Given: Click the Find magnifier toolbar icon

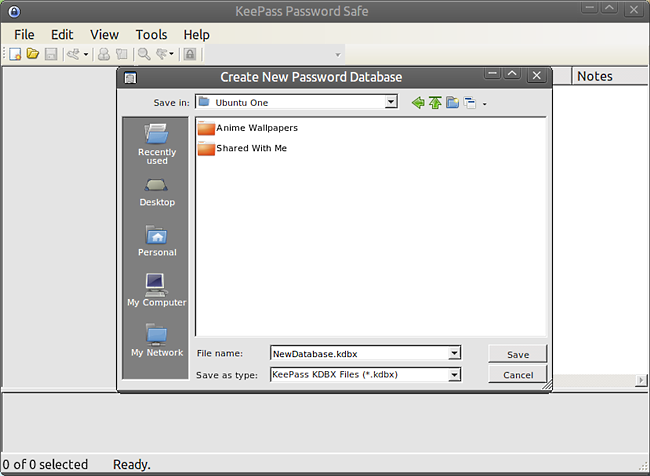Looking at the screenshot, I should tap(144, 54).
